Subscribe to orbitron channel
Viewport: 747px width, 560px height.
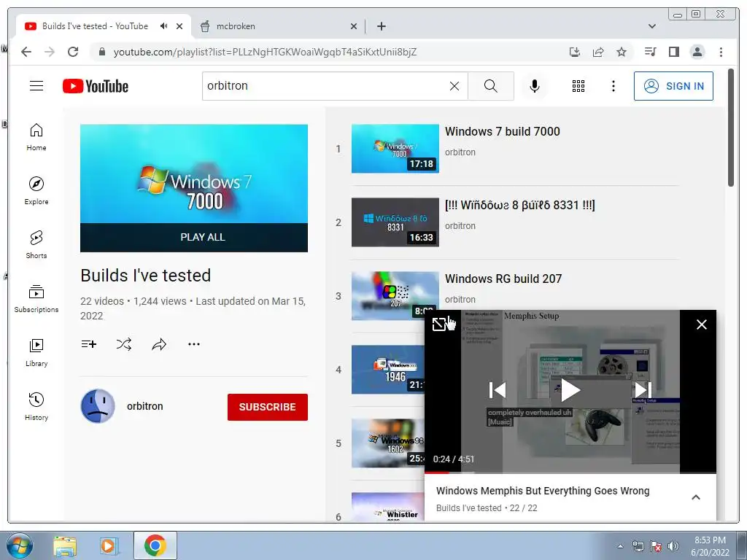click(267, 407)
